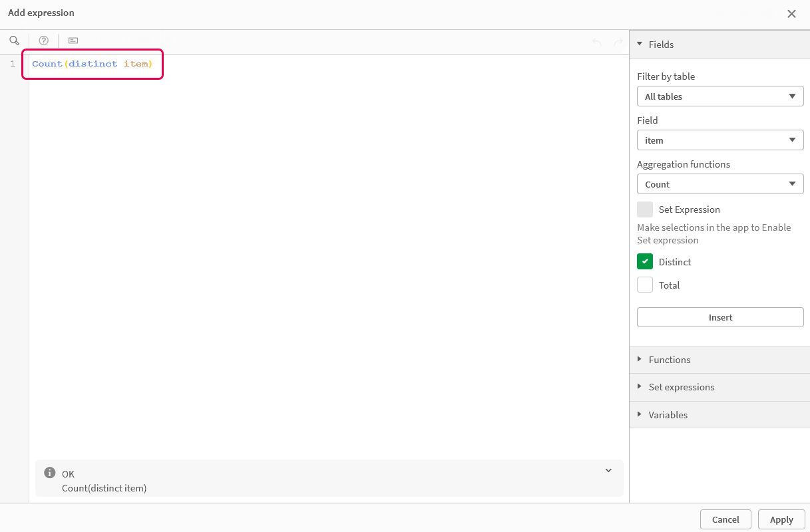
Task: Collapse the expression status chevron
Action: (608, 471)
